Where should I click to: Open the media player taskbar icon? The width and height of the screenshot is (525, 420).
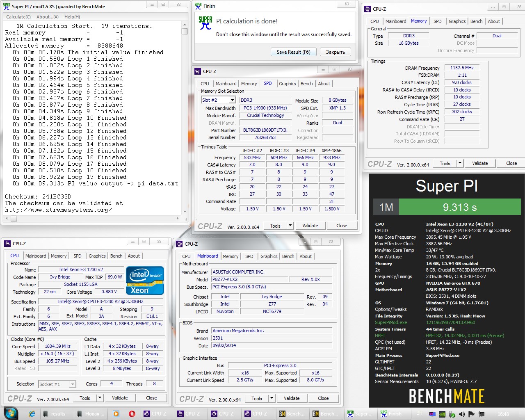pos(116,414)
